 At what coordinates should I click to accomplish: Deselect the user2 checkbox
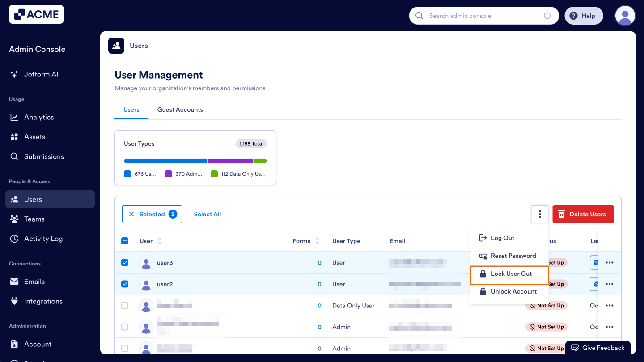coord(125,284)
